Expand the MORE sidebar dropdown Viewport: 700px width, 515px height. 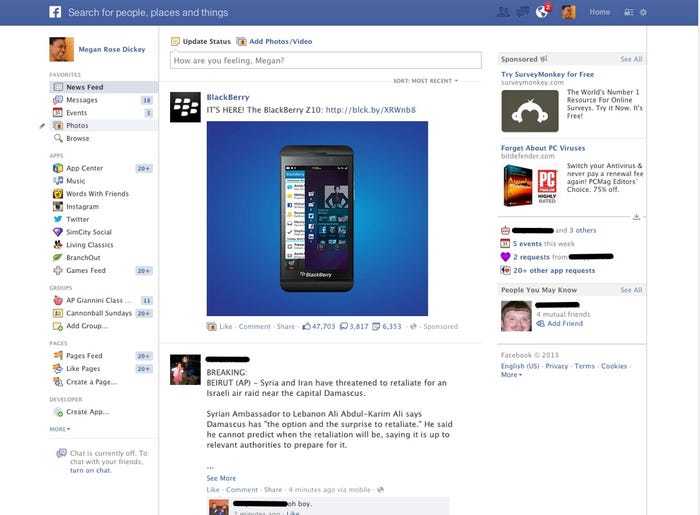60,429
